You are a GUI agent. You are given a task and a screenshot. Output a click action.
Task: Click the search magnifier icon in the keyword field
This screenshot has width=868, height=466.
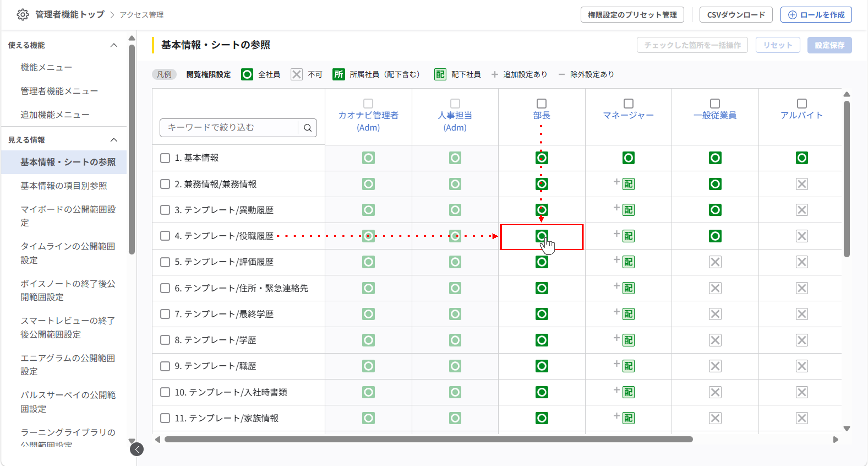pyautogui.click(x=307, y=128)
